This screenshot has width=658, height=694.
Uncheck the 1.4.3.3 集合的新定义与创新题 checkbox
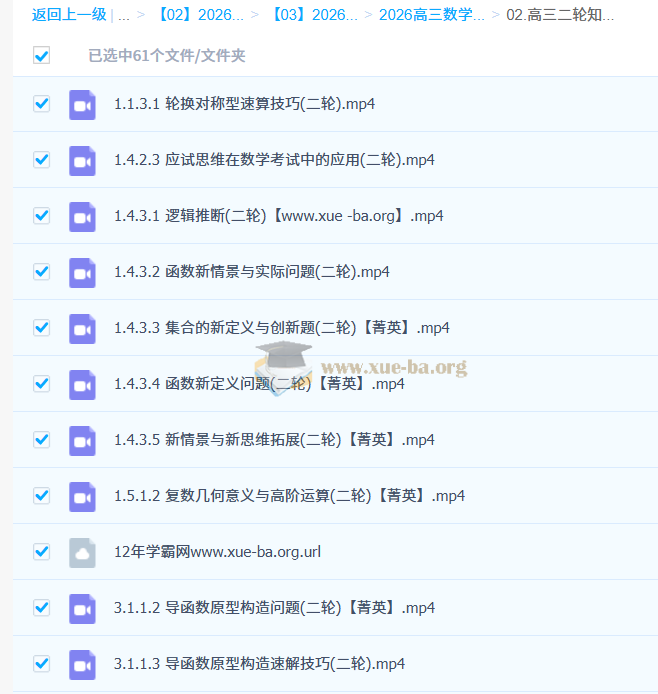click(41, 328)
